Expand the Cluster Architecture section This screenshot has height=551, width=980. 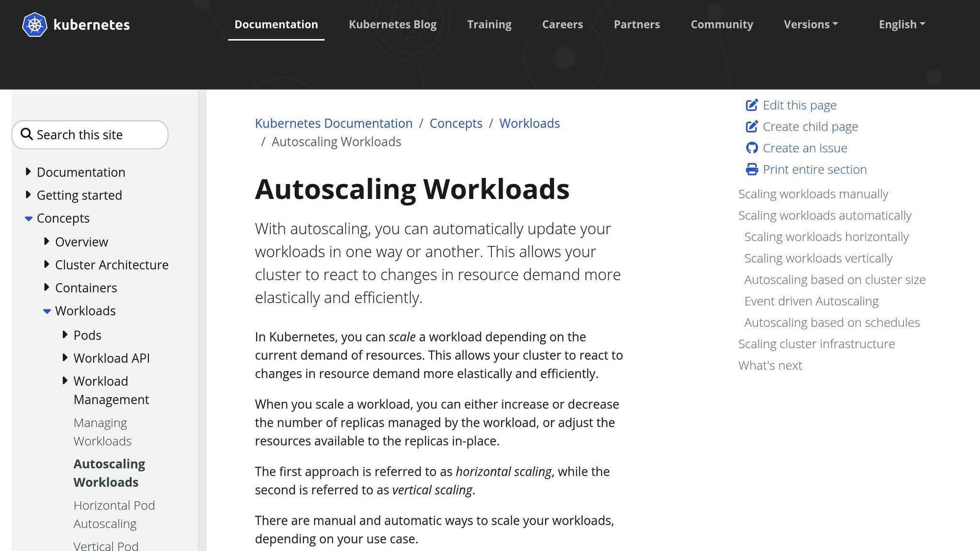pos(46,264)
